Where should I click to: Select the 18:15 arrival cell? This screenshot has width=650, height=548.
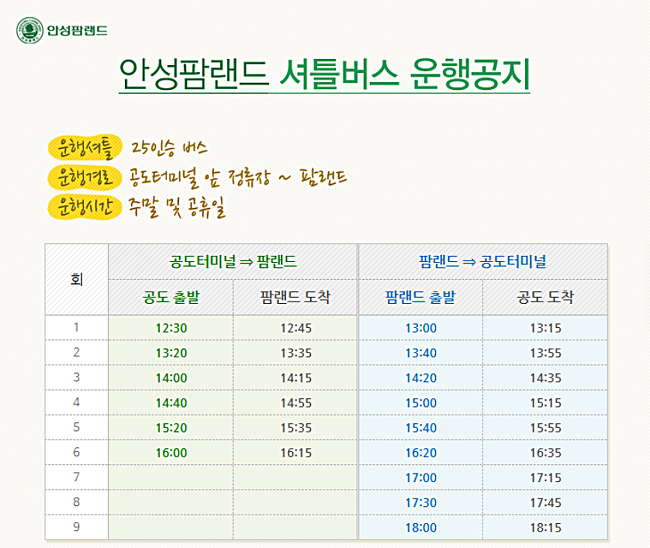[x=545, y=527]
